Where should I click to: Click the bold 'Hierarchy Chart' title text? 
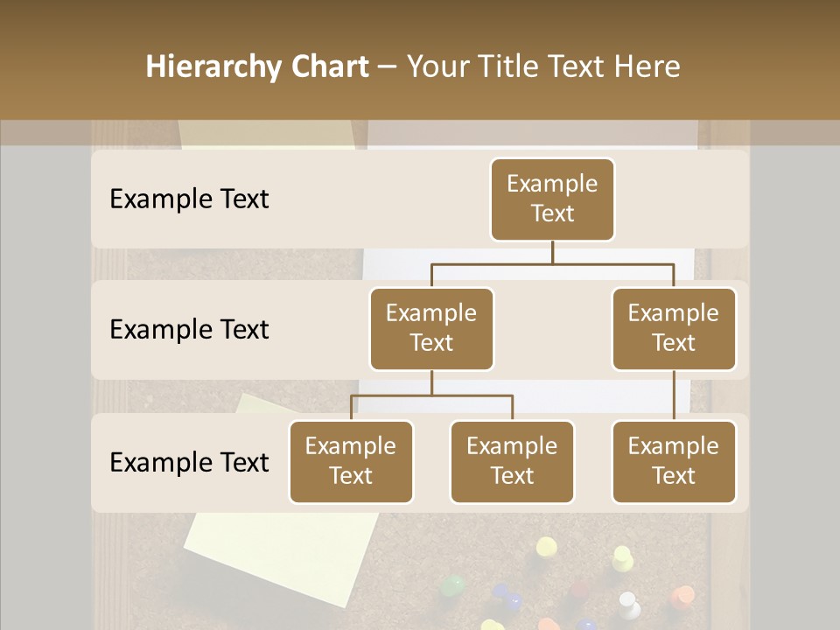point(257,66)
